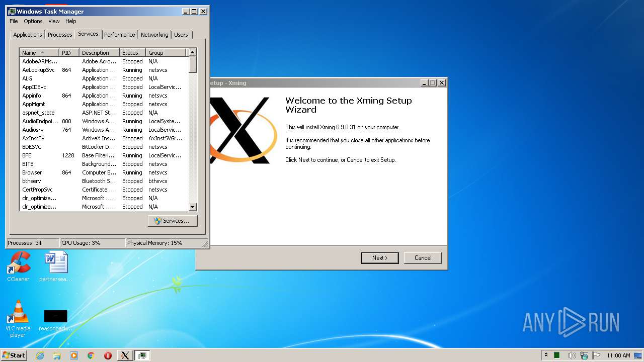Open the Options menu in Task Manager
The width and height of the screenshot is (644, 362).
point(33,21)
